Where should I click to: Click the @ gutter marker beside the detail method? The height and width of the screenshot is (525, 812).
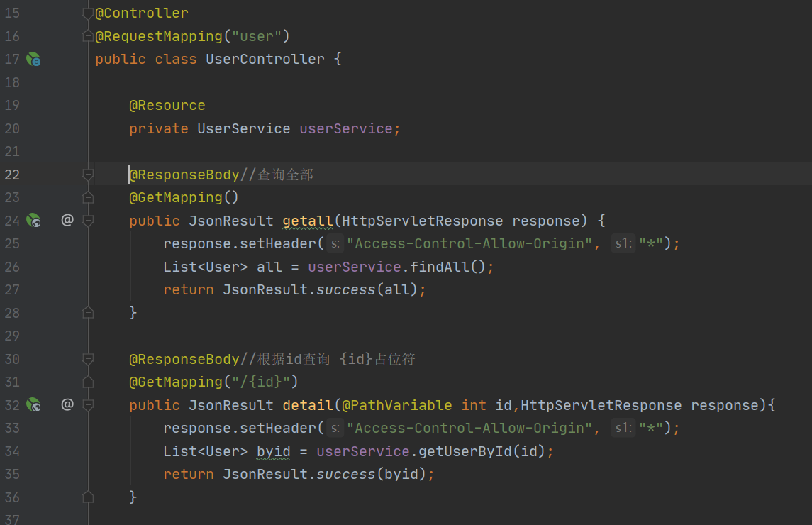[67, 404]
